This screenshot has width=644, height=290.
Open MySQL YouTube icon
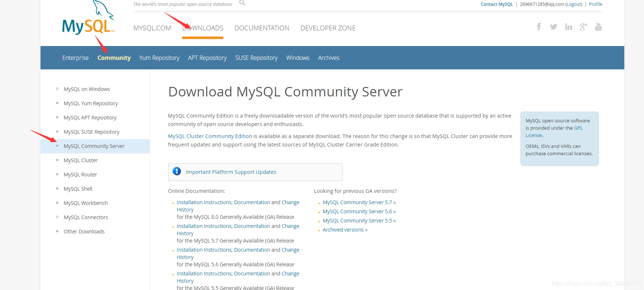point(598,27)
